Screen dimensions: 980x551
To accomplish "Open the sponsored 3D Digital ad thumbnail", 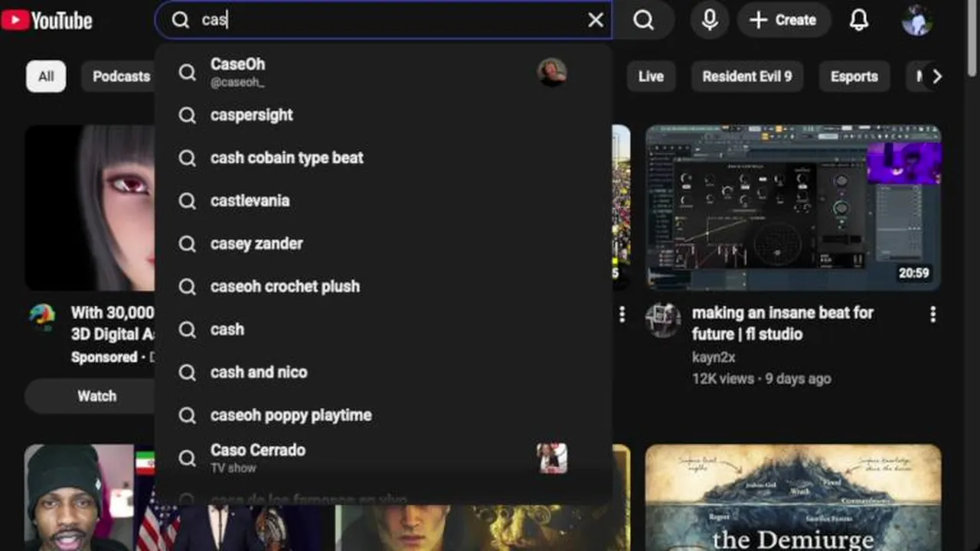I will [x=90, y=207].
